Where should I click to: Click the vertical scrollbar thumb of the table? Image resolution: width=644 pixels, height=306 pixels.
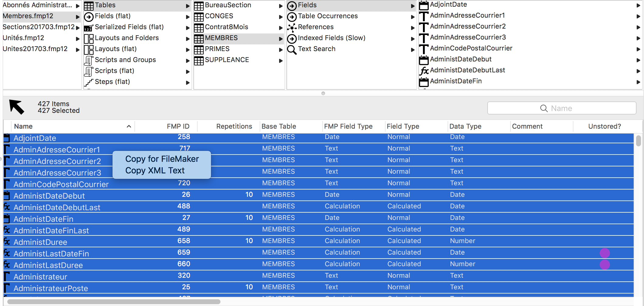(x=639, y=141)
